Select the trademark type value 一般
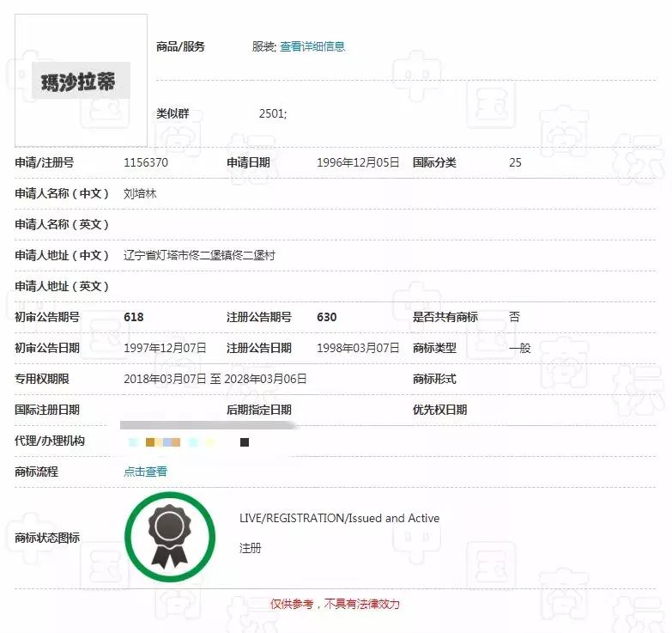Screen dimensions: 672x633 (x=520, y=348)
